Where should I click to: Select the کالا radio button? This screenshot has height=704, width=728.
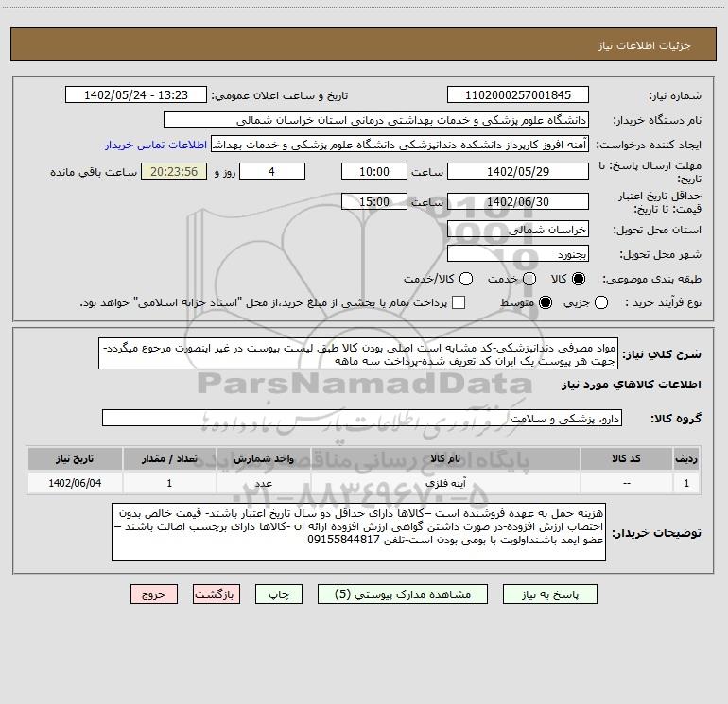coord(579,279)
